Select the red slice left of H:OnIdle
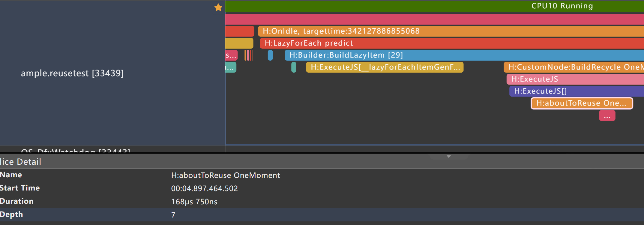The width and height of the screenshot is (644, 225). point(240,31)
